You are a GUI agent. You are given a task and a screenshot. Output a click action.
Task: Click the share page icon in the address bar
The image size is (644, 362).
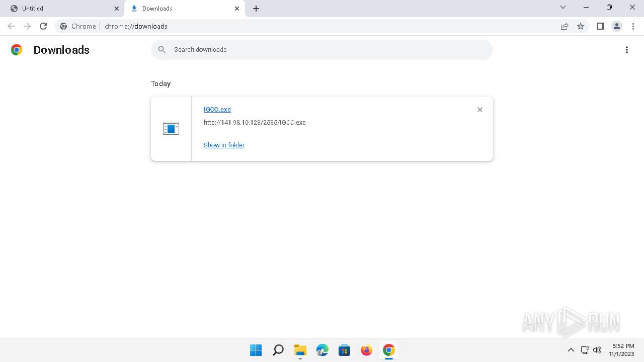click(565, 26)
